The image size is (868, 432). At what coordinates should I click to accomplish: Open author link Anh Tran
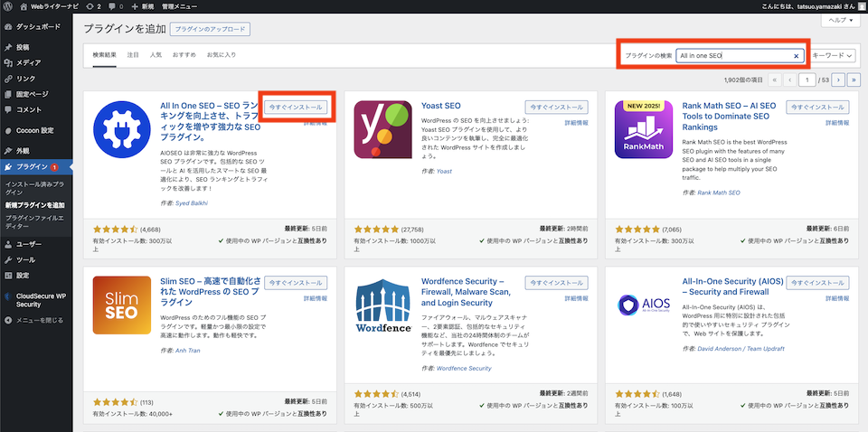pyautogui.click(x=188, y=351)
